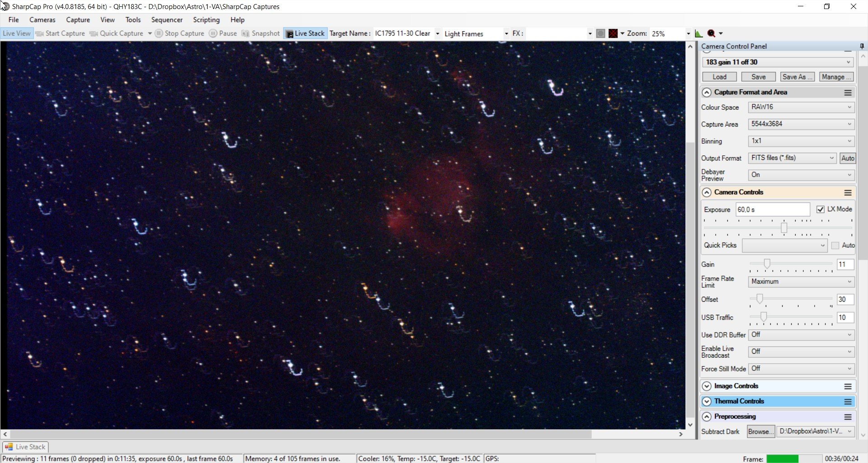The image size is (868, 463).
Task: Open Frame Rate Limit dropdown
Action: [x=801, y=281]
